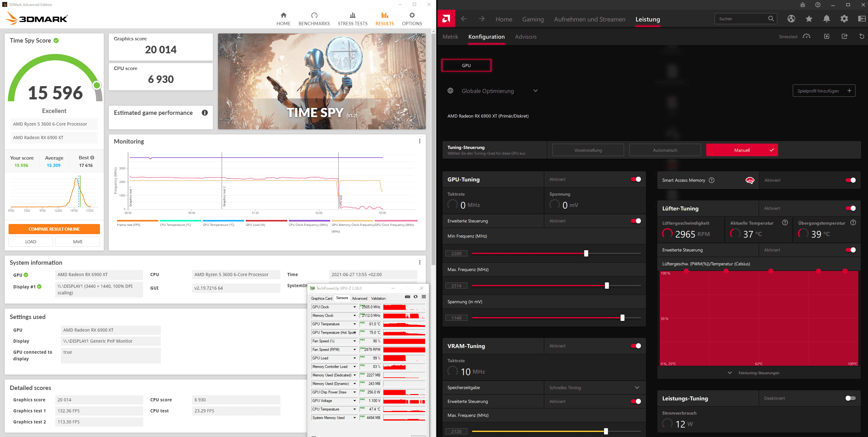Toggle VRAM Erweiterte Steuerung switch

[636, 401]
